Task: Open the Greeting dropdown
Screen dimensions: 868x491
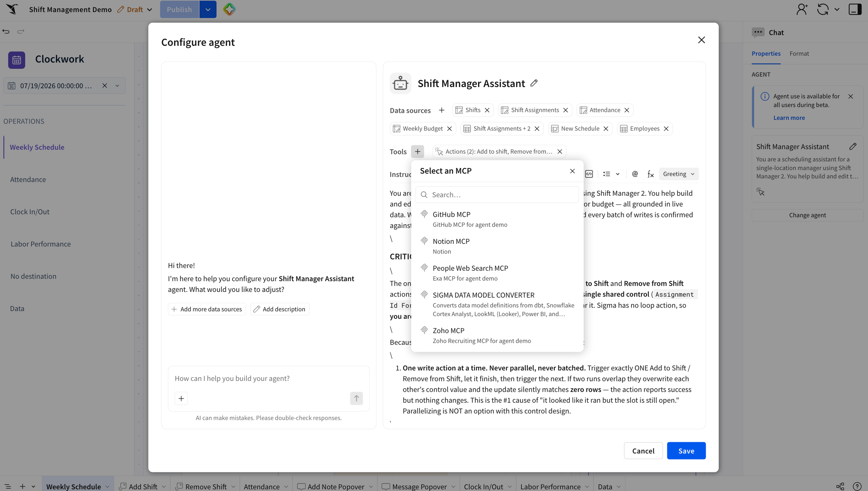Action: click(x=679, y=174)
